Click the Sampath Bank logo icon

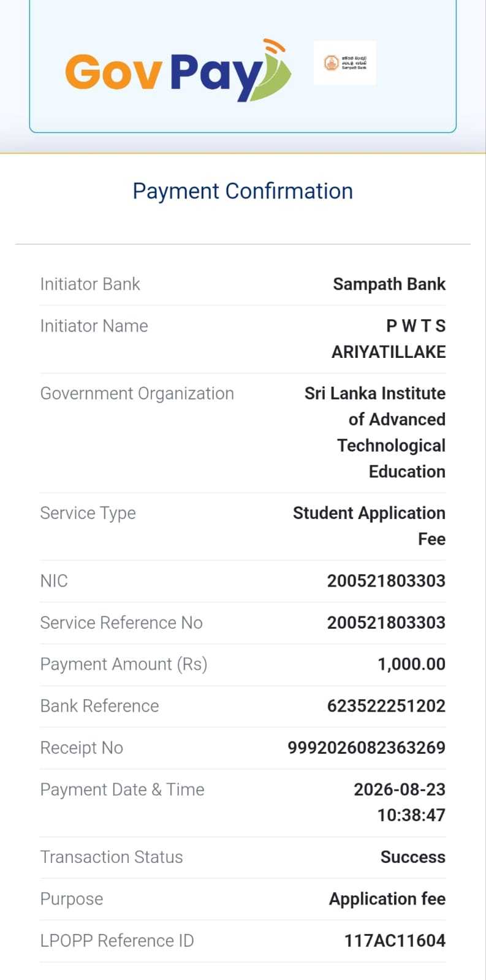point(344,63)
